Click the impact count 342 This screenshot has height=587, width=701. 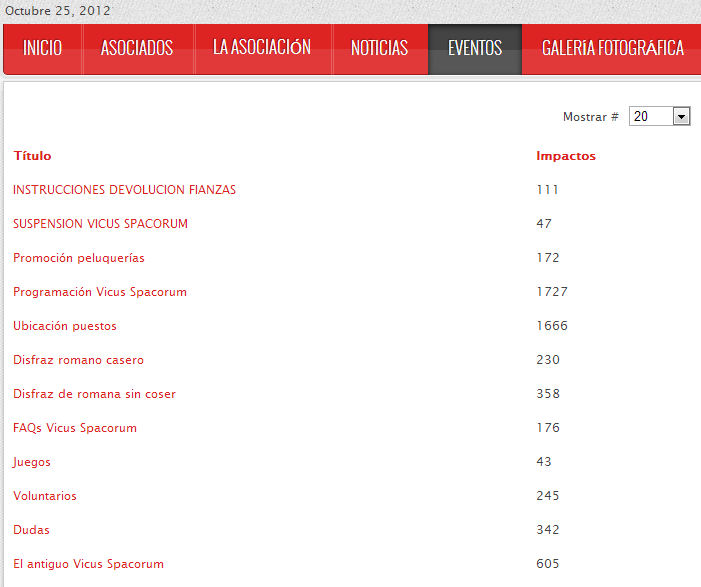(548, 530)
